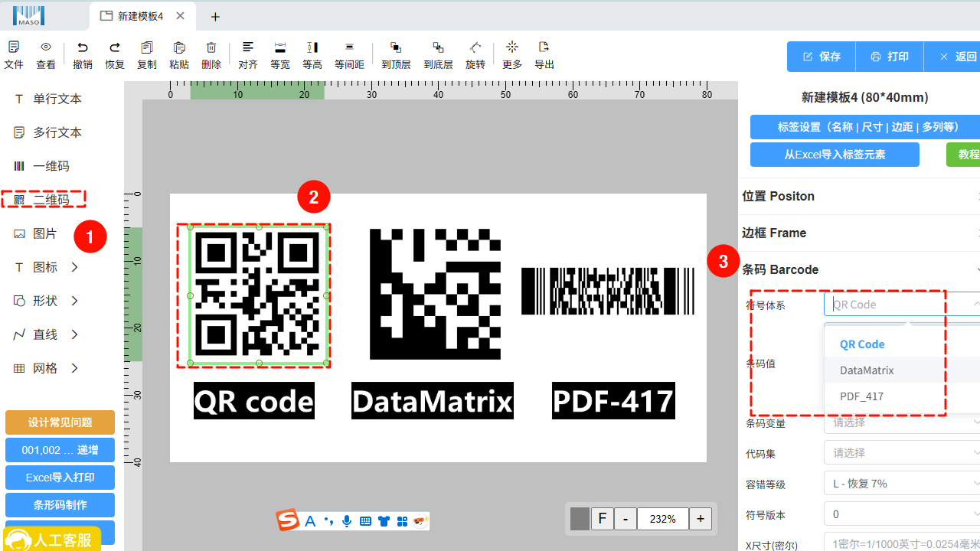
Task: Click the 001,002 … 递增 button
Action: (60, 450)
